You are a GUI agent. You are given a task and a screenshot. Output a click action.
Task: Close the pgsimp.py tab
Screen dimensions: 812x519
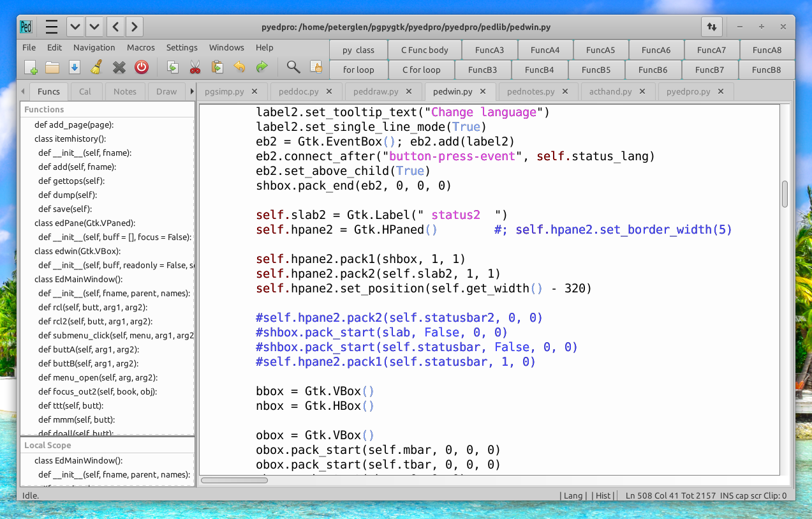point(255,91)
